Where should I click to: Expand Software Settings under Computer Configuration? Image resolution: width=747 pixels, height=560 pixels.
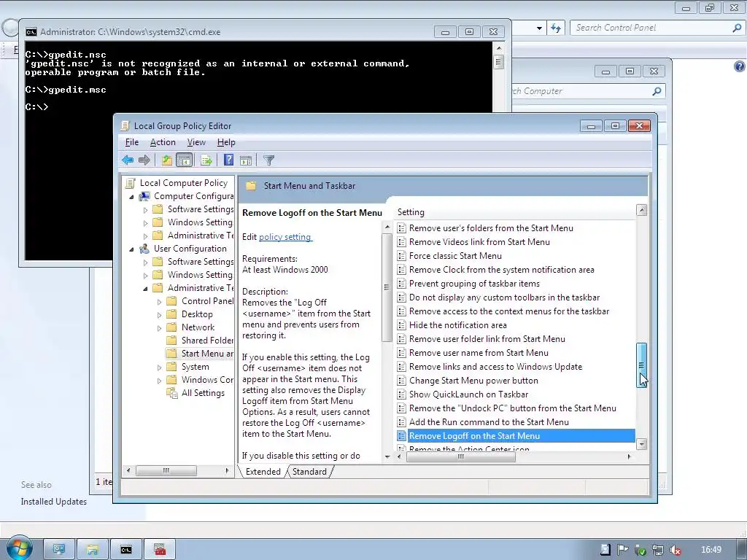point(146,209)
